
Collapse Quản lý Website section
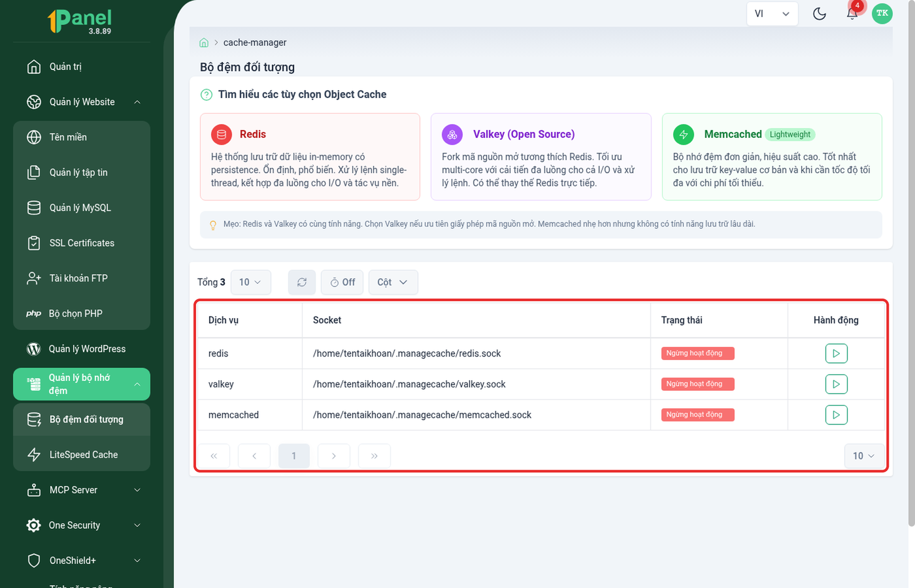(137, 102)
